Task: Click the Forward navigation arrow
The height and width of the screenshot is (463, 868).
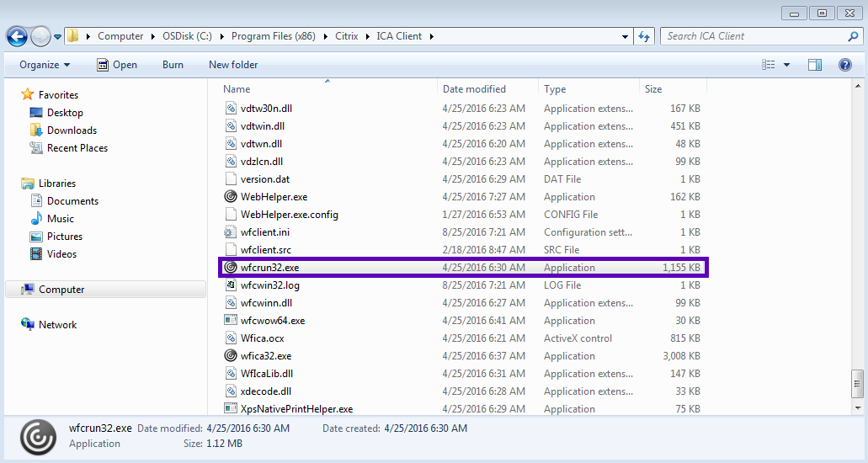Action: point(40,36)
